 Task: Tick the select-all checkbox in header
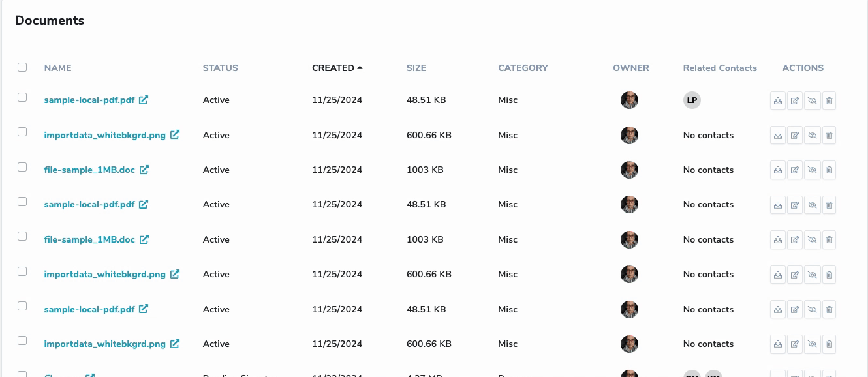[22, 67]
